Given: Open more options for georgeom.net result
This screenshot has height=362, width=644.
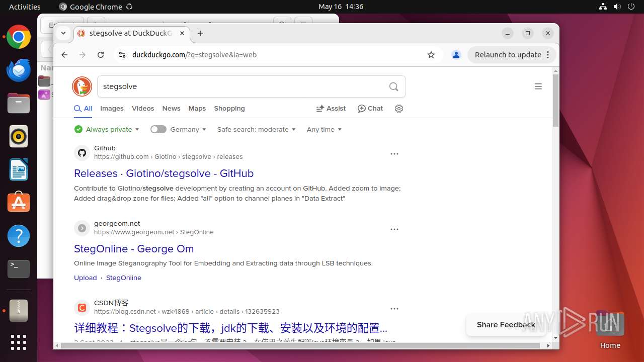Looking at the screenshot, I should tap(394, 229).
